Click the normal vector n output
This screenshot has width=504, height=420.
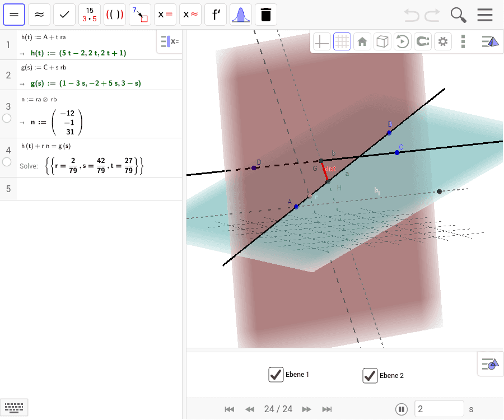click(x=57, y=123)
